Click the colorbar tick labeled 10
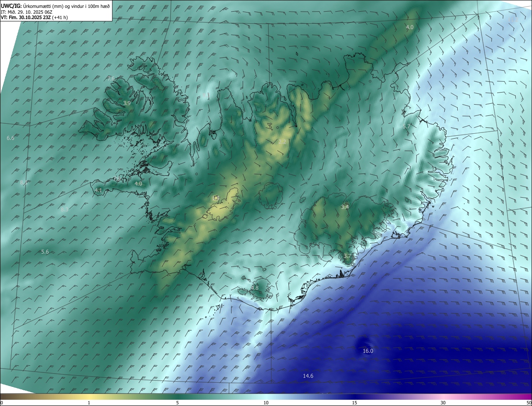The image size is (532, 406). point(266,403)
